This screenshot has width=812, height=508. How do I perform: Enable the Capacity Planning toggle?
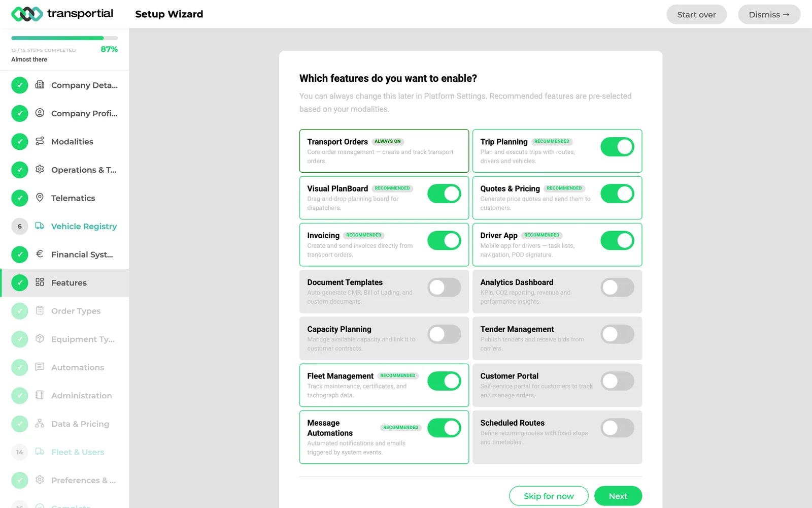(x=444, y=334)
